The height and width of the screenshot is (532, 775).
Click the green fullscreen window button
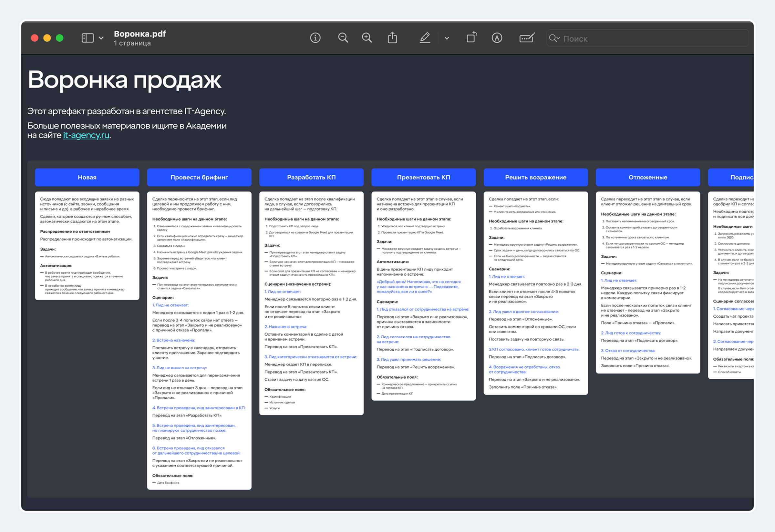click(60, 38)
